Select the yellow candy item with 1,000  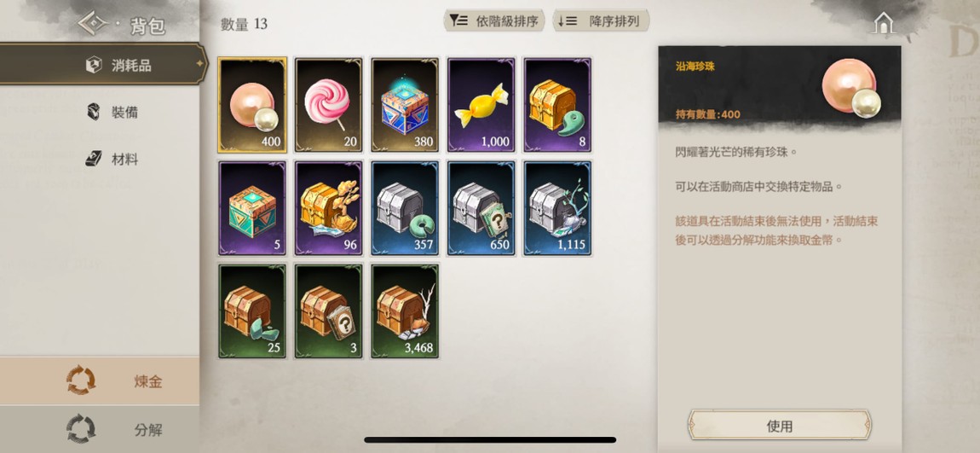pyautogui.click(x=481, y=105)
